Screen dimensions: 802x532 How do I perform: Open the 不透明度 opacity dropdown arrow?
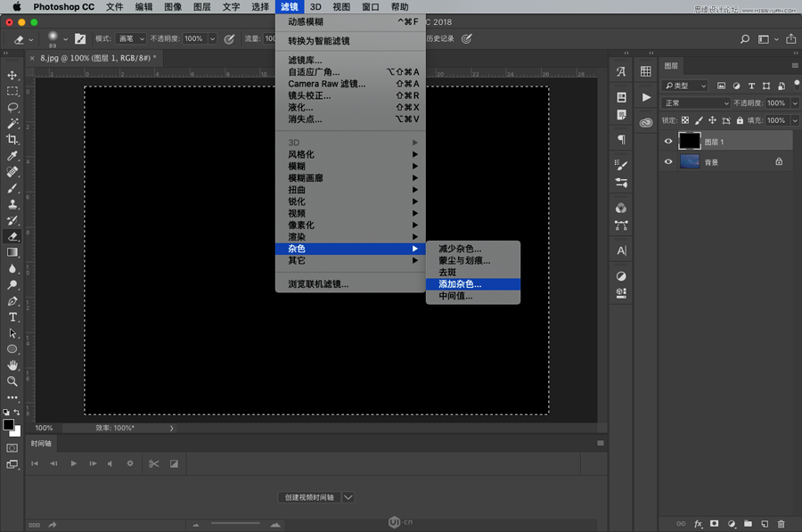tap(795, 102)
